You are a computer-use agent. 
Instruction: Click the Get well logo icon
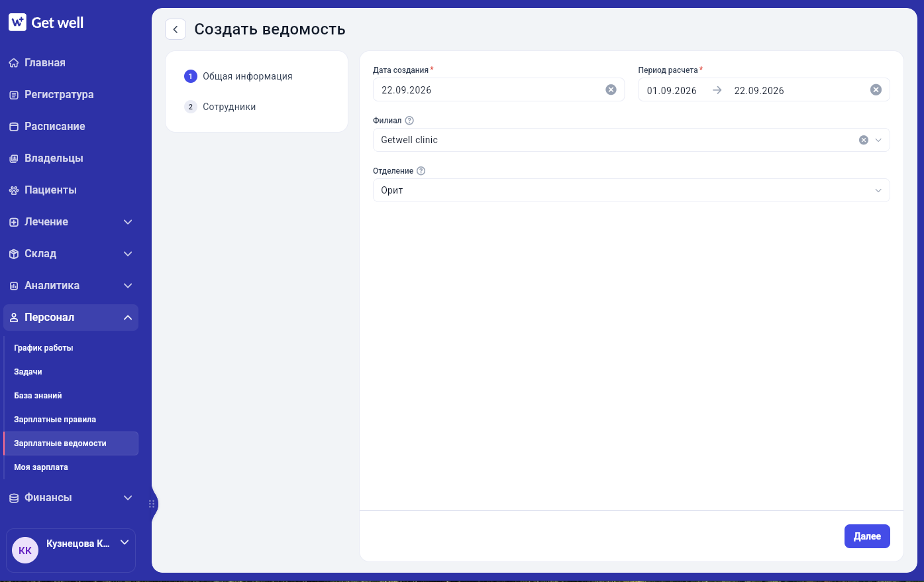[17, 23]
